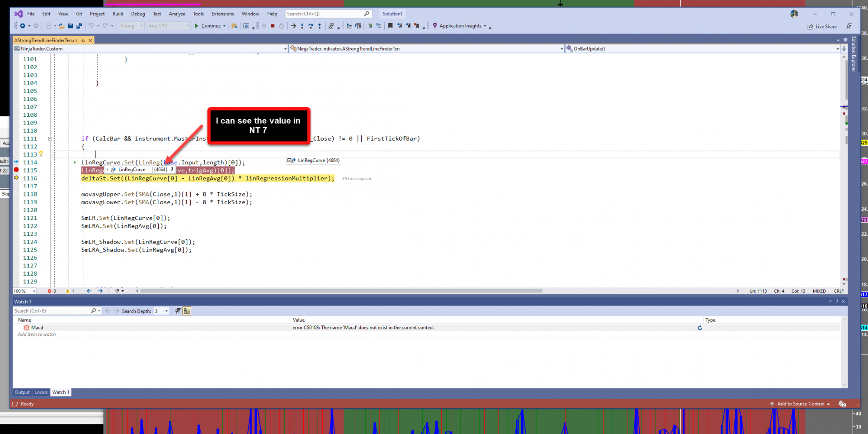Toggle the highlighted watch view button
This screenshot has width=868, height=434.
pos(187,311)
